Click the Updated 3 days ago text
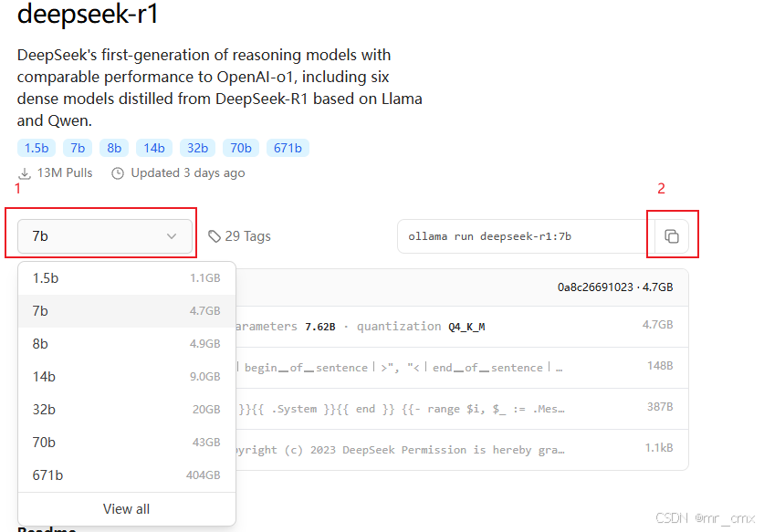Image resolution: width=764 pixels, height=532 pixels. click(188, 173)
